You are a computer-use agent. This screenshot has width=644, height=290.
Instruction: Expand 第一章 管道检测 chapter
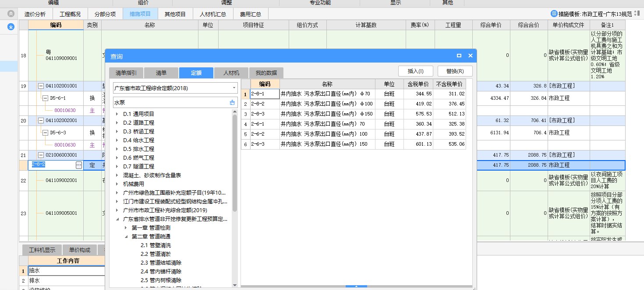pyautogui.click(x=126, y=227)
